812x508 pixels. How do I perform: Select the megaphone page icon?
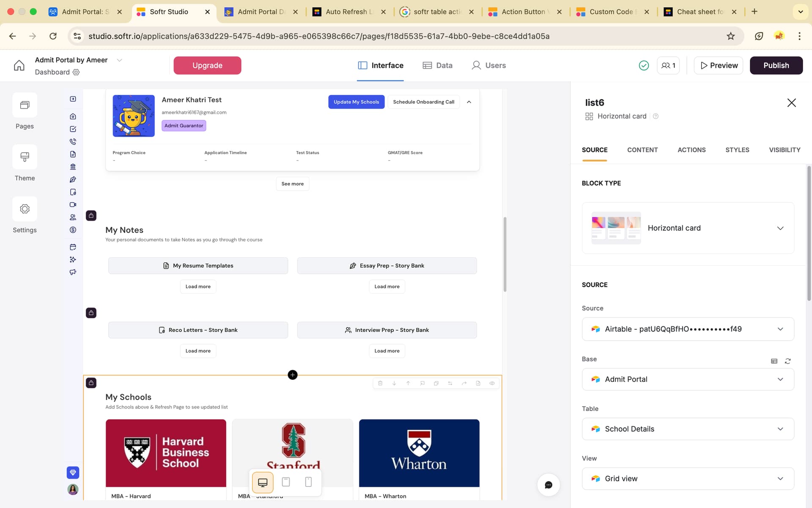coord(73,272)
